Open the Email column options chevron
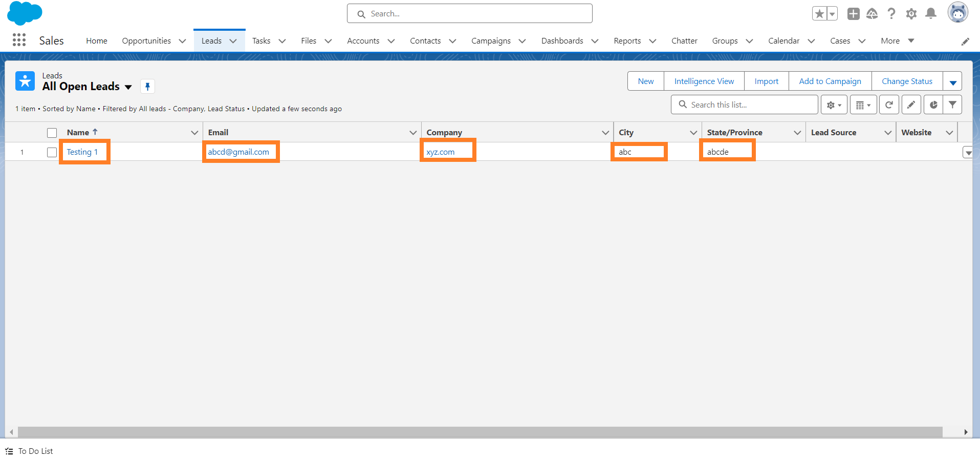 tap(413, 133)
